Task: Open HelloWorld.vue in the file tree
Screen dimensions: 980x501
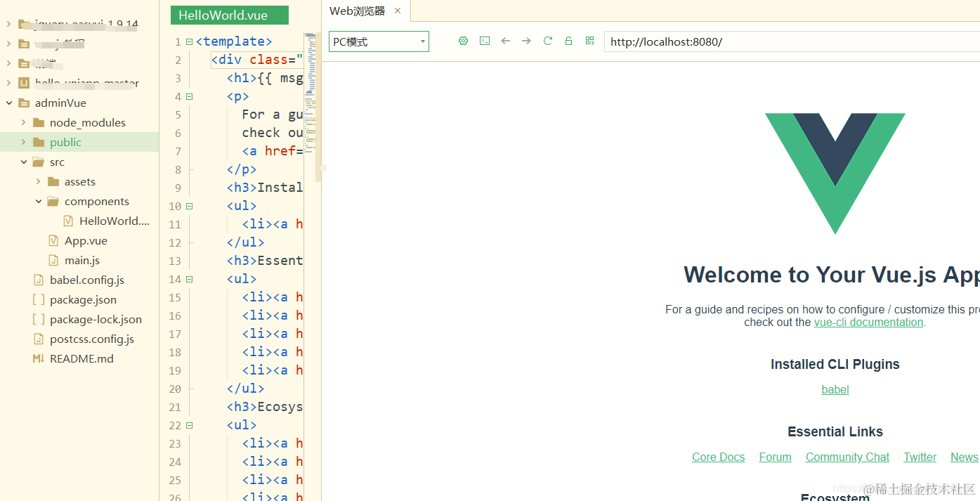Action: click(x=115, y=221)
